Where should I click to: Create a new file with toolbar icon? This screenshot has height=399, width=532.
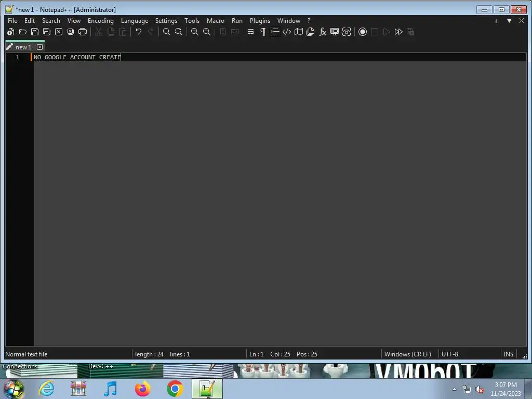(11, 32)
